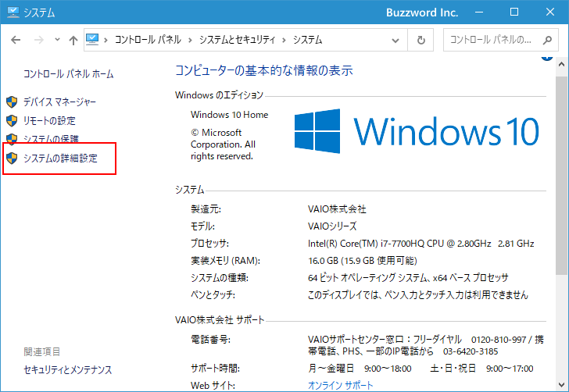The image size is (569, 392).
Task: Click the システム window title icon
Action: pos(13,12)
